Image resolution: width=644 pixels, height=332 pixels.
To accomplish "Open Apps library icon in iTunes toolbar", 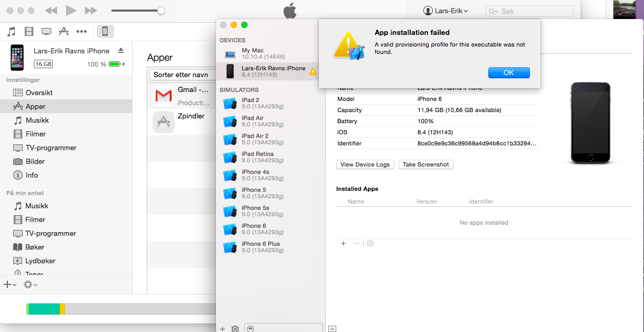I will 64,31.
